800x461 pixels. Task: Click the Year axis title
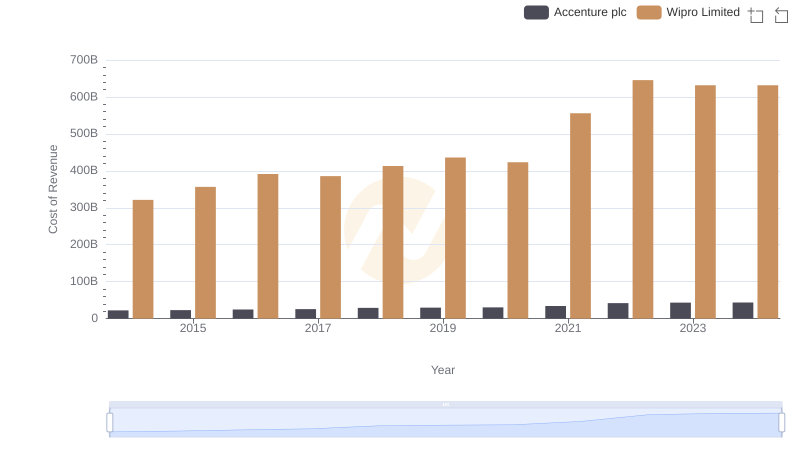click(443, 370)
